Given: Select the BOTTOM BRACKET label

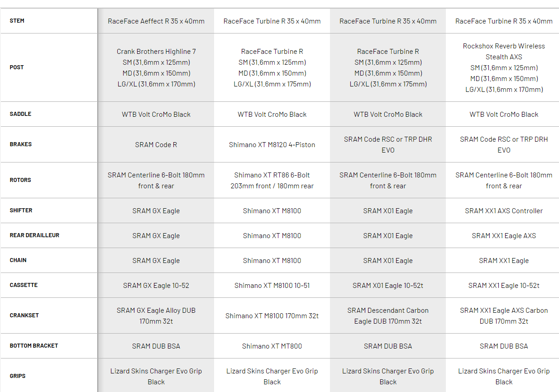Looking at the screenshot, I should pos(34,346).
